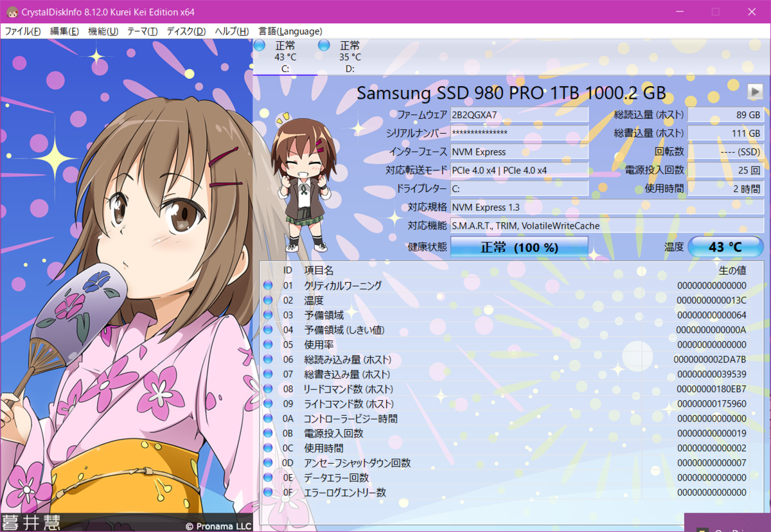
Task: Click the firmware field 2B2QGXA7
Action: [x=519, y=115]
